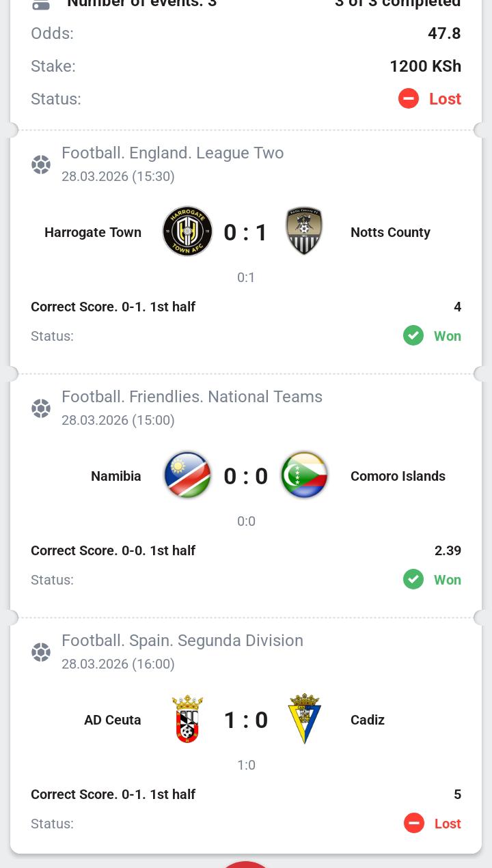
Task: Click the Harrogate Town club crest
Action: click(x=187, y=232)
